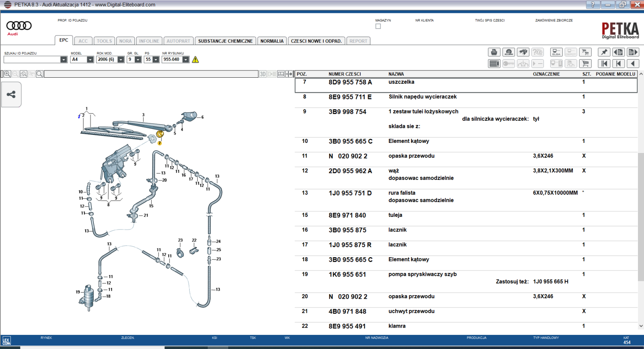Select part 3B9 998 754
This screenshot has height=349, width=644.
(x=347, y=112)
